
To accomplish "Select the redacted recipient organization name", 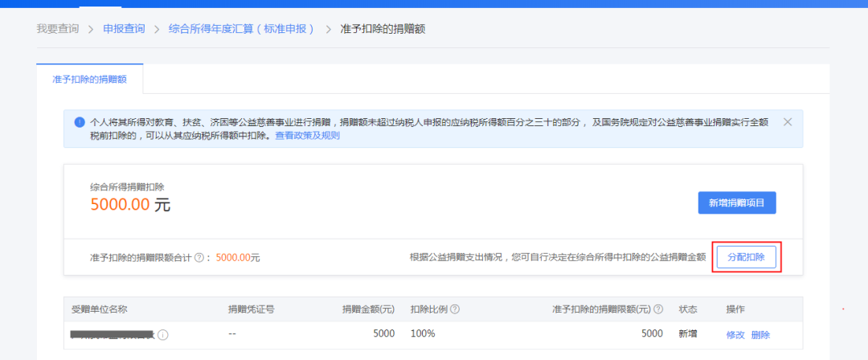I will coord(113,334).
